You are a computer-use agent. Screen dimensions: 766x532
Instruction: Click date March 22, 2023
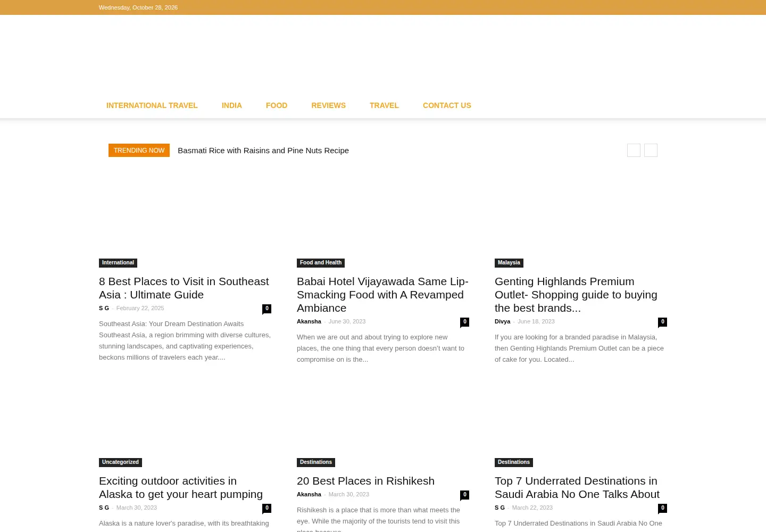click(x=532, y=508)
